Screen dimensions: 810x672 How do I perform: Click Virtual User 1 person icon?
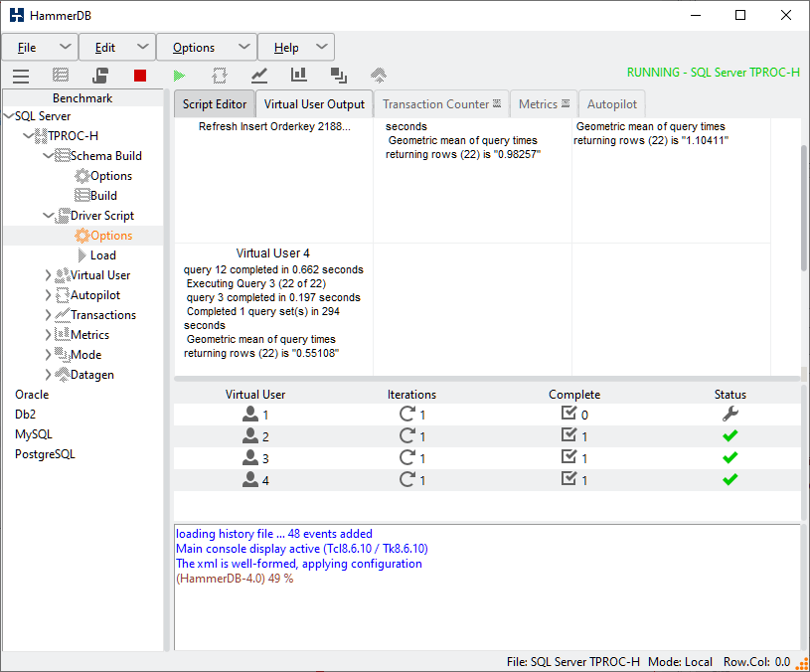(250, 414)
